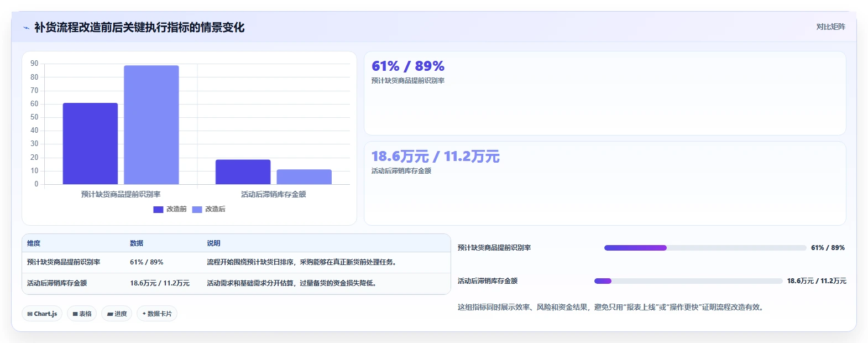Viewport: 868px width, 343px height.
Task: Click 活动后滞销库存金额 label left of progress bar
Action: 488,281
